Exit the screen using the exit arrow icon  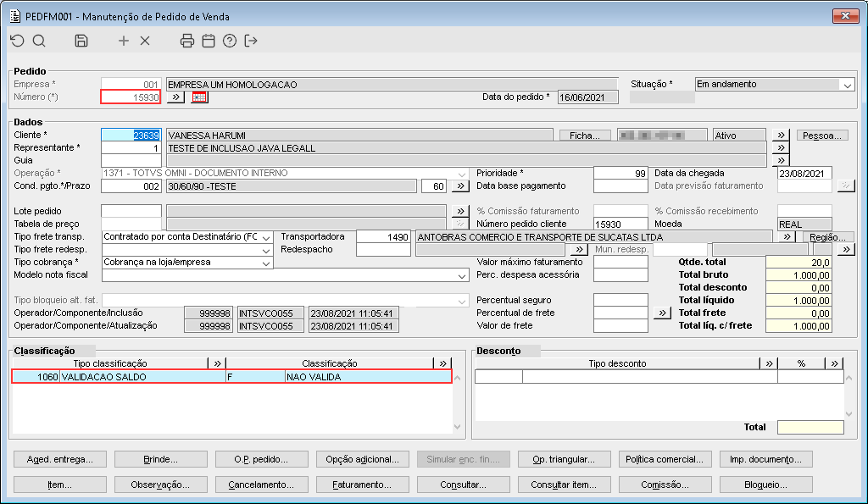[251, 41]
